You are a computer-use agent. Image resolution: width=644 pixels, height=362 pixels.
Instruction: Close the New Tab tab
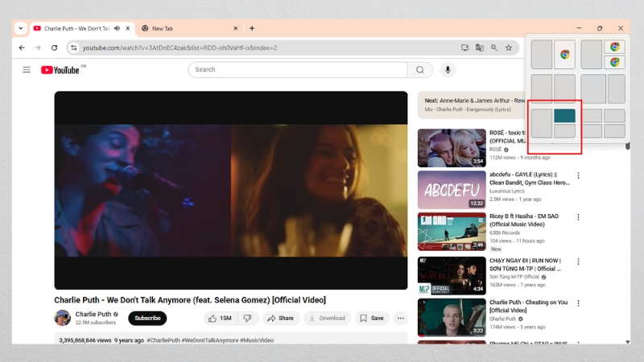(x=235, y=28)
